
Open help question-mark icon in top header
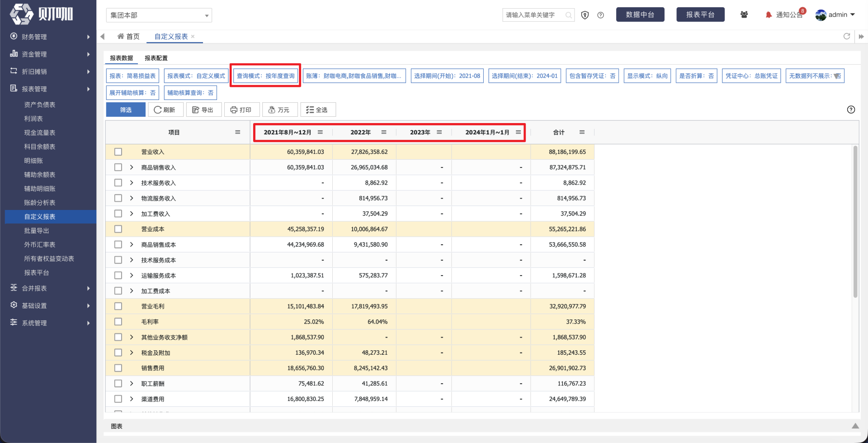[601, 15]
